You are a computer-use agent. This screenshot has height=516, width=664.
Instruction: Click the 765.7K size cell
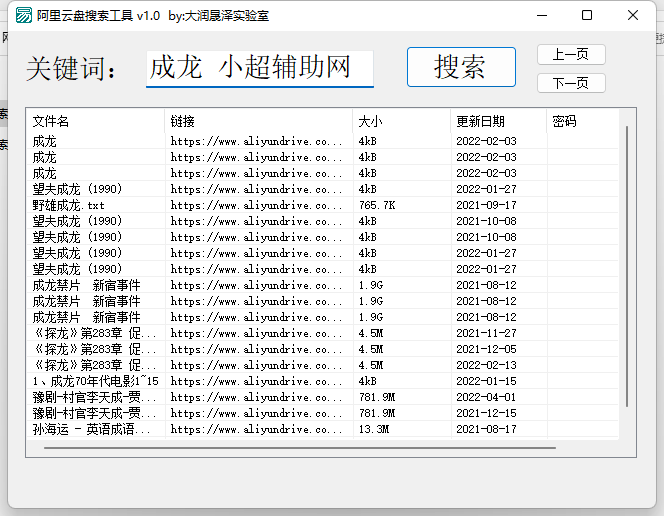tap(377, 205)
